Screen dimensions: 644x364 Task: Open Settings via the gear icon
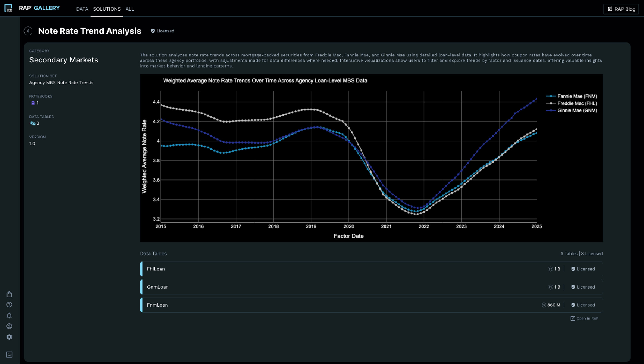coord(9,337)
